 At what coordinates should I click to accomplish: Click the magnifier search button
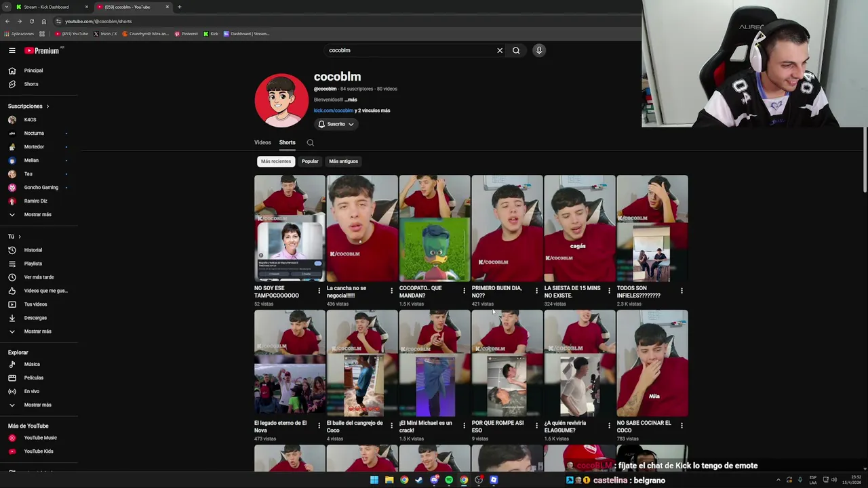[x=516, y=50]
